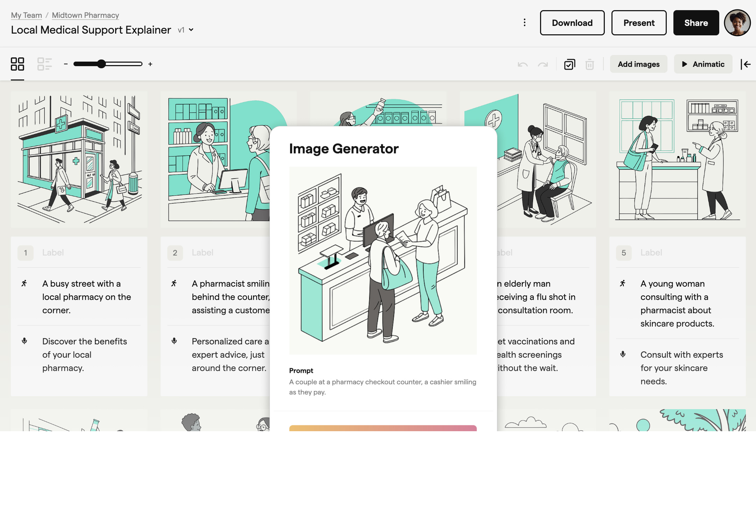Play the Animatic preview

point(703,64)
